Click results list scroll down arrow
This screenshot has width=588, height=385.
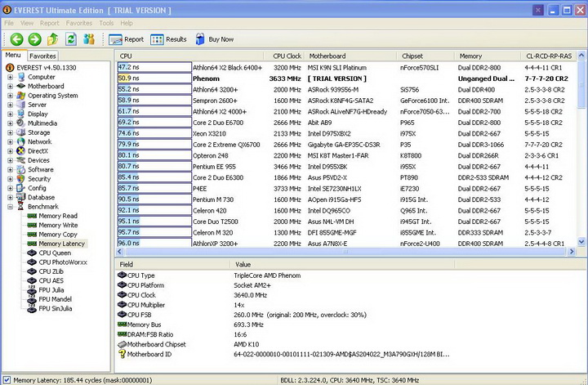pyautogui.click(x=581, y=242)
